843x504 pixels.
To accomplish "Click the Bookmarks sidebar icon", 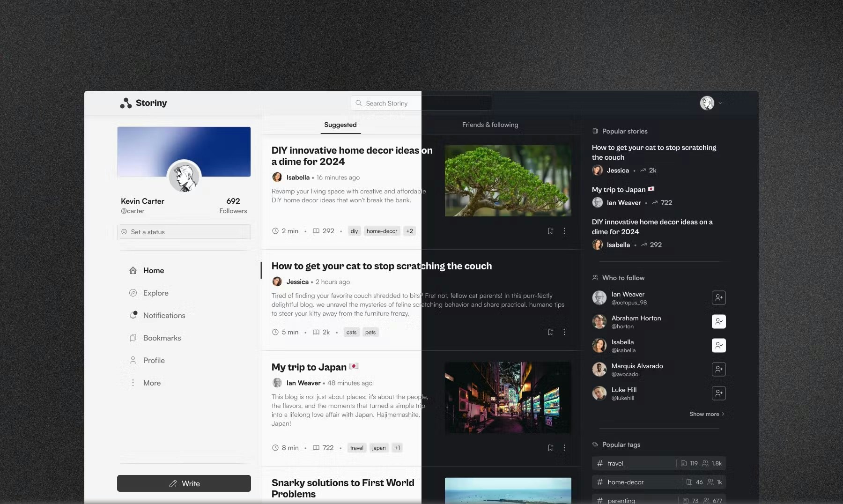I will coord(133,338).
